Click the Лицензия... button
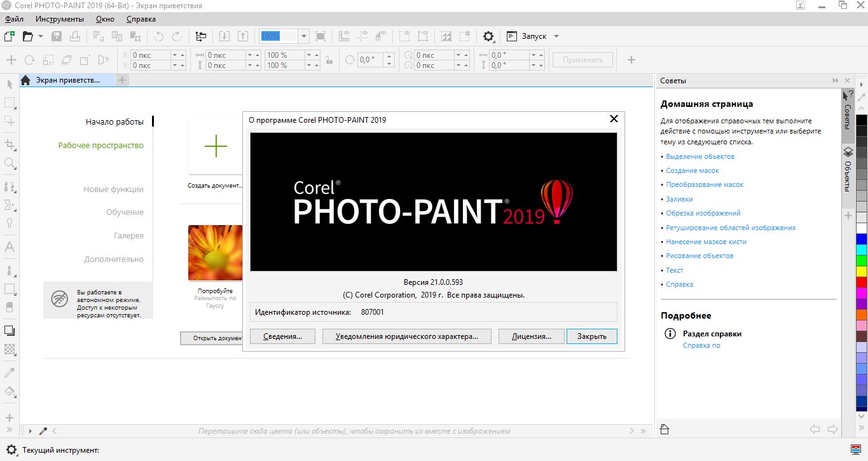868x461 pixels. click(531, 336)
